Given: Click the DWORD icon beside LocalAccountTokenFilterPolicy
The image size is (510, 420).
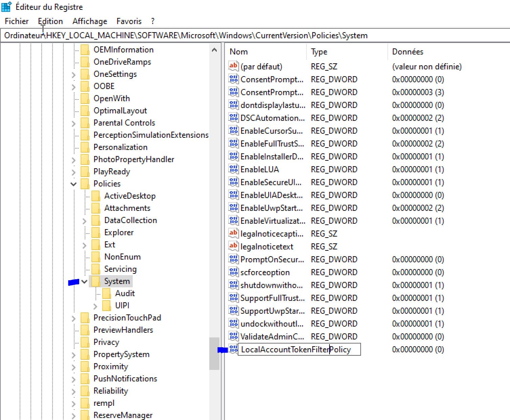Looking at the screenshot, I should click(233, 349).
